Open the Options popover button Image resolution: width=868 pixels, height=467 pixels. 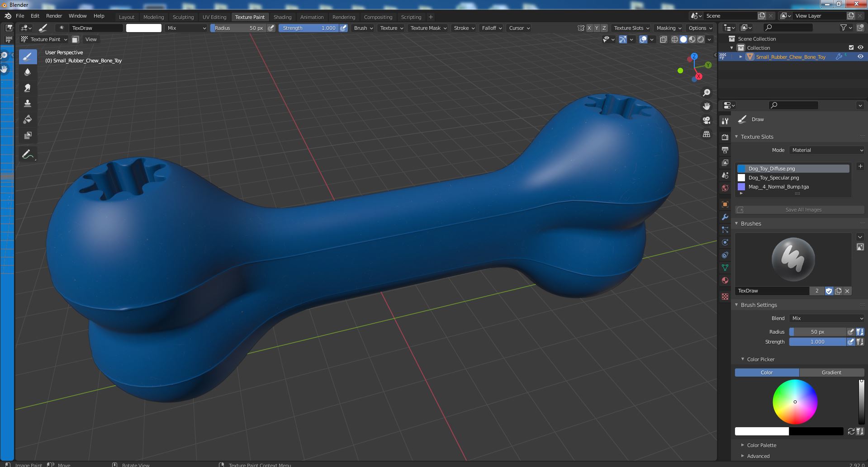point(700,28)
